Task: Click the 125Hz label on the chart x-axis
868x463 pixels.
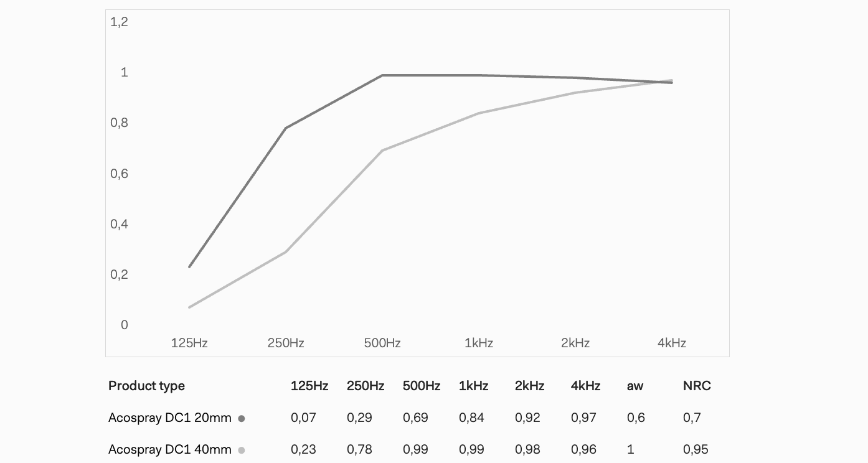Action: point(189,343)
